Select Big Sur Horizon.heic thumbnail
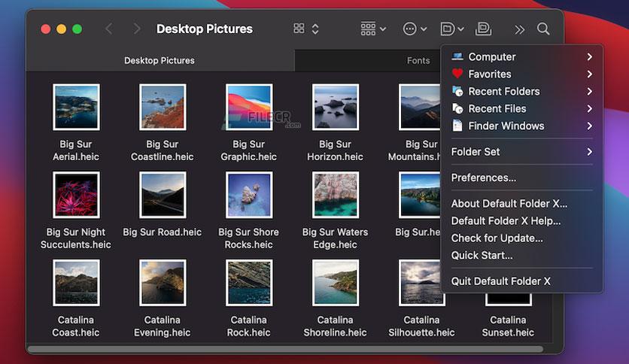Image resolution: width=629 pixels, height=364 pixels. (336, 107)
